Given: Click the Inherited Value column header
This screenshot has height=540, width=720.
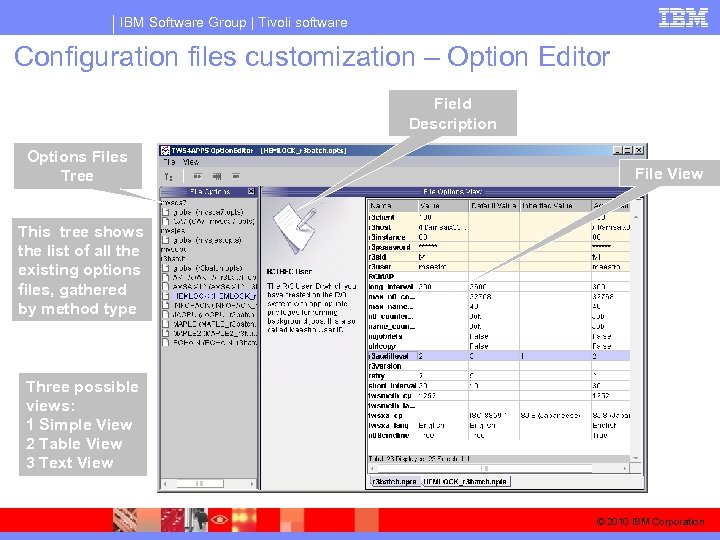Looking at the screenshot, I should (555, 206).
